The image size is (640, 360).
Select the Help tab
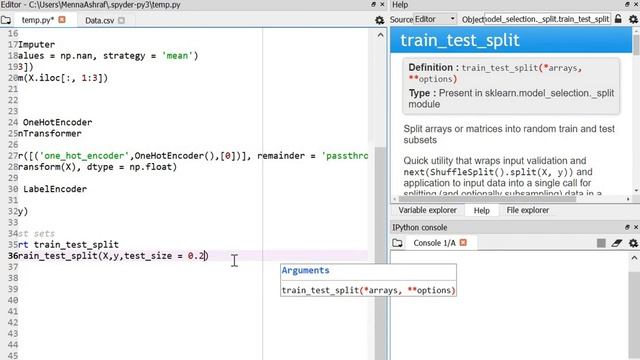(482, 210)
